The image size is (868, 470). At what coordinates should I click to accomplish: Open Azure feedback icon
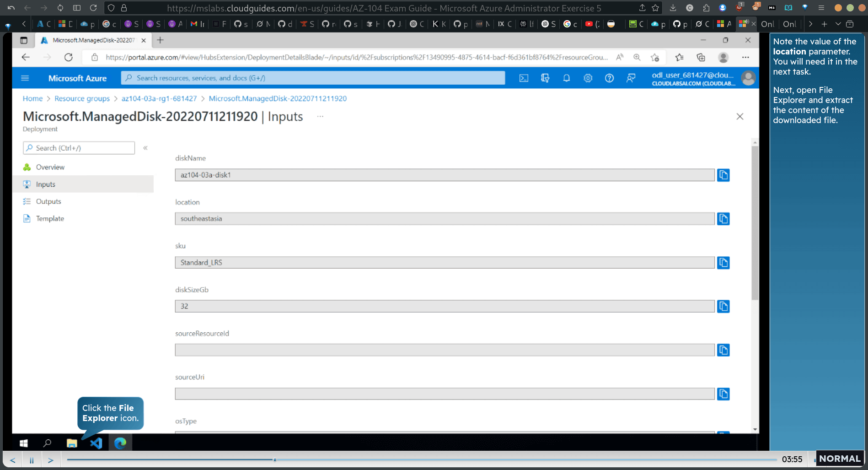click(631, 78)
